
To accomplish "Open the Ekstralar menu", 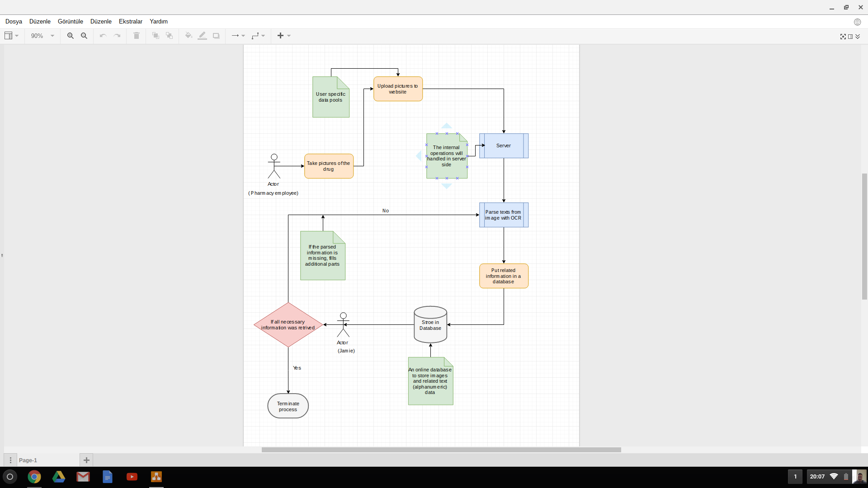I will 130,21.
